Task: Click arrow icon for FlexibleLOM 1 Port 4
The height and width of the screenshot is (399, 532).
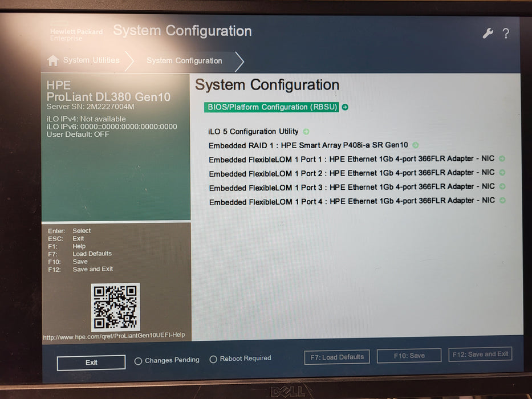Action: [502, 200]
